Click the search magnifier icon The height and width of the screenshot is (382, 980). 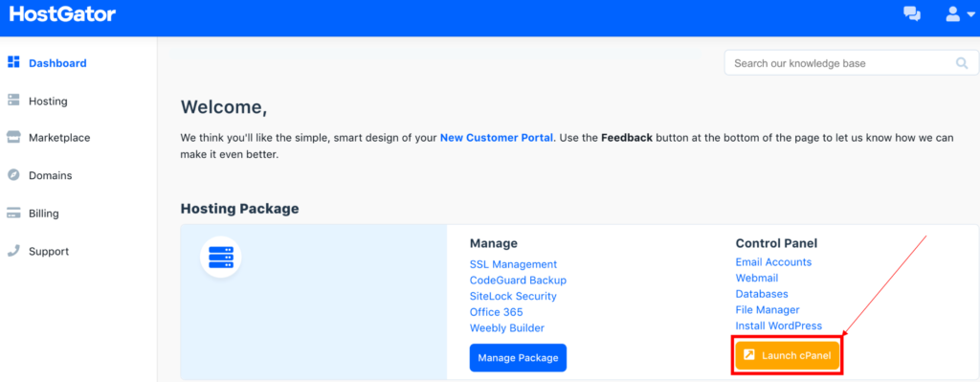pos(962,63)
